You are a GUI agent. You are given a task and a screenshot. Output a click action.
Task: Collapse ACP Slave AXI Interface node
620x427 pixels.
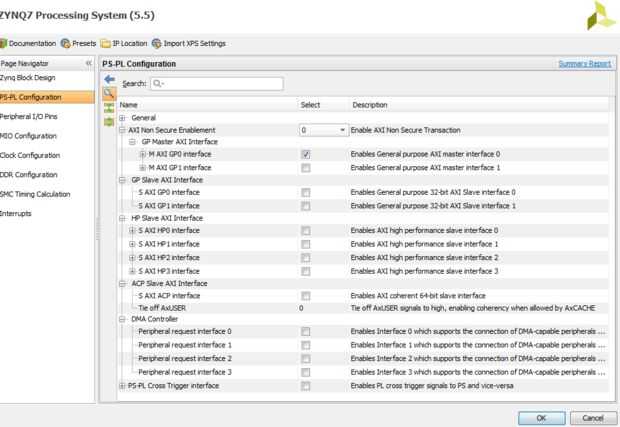pos(122,283)
